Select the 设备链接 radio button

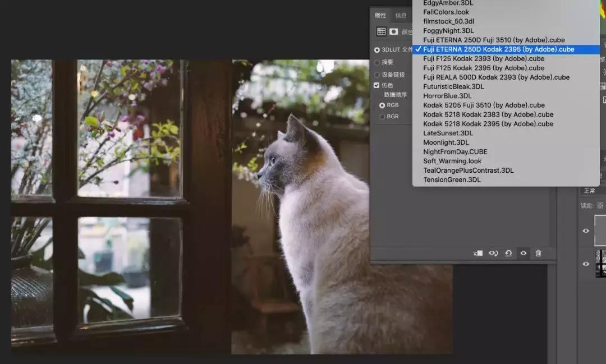point(377,75)
